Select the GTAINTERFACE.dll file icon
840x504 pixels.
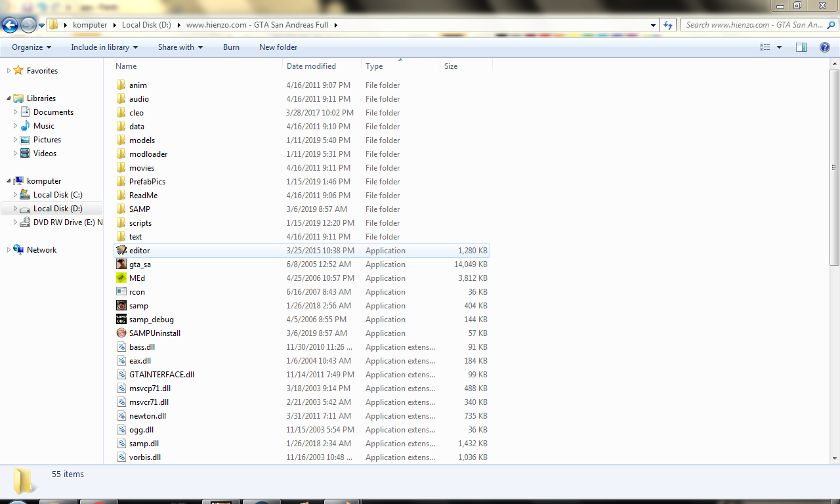(x=121, y=375)
